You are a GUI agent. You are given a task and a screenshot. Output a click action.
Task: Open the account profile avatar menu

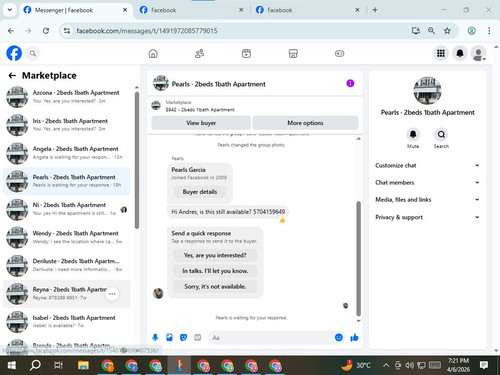(x=479, y=53)
